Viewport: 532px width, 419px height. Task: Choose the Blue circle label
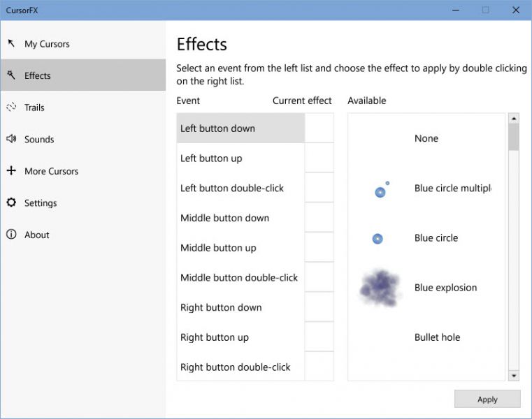(x=436, y=238)
